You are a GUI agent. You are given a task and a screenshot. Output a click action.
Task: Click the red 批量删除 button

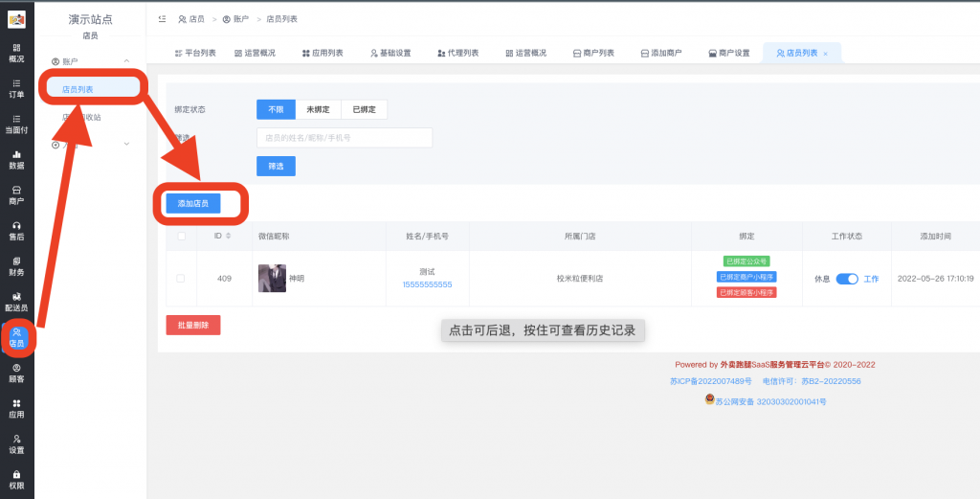click(192, 325)
